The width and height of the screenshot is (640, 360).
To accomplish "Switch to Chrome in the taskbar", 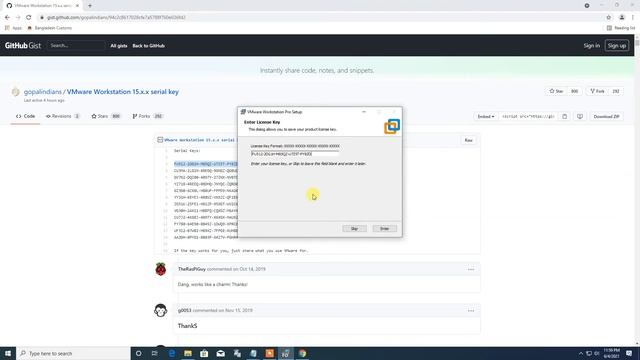I will click(x=302, y=353).
